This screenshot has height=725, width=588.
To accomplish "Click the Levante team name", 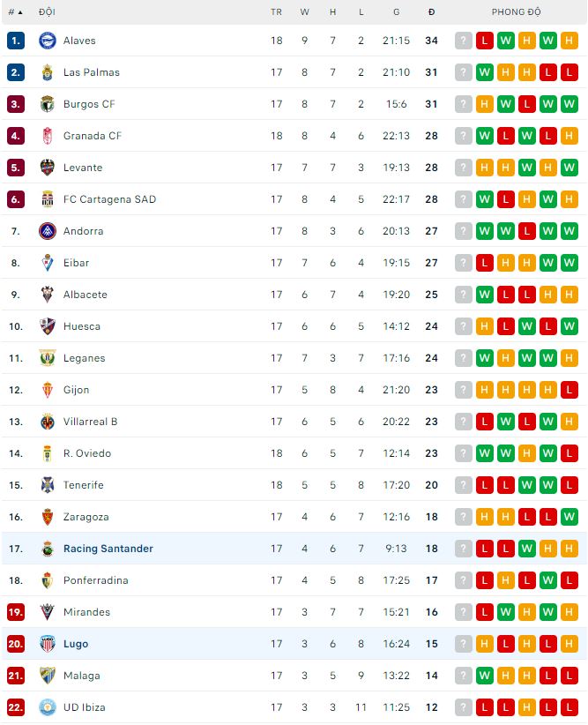I will (x=83, y=168).
